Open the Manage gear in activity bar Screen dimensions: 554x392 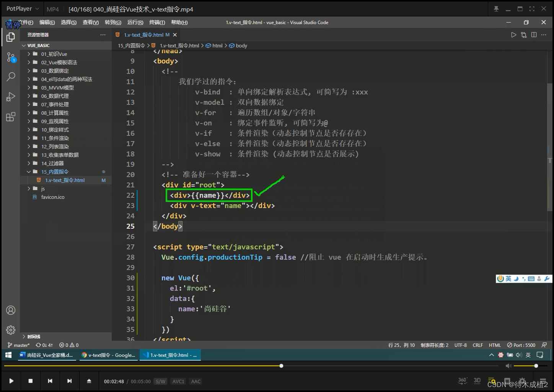[x=11, y=330]
